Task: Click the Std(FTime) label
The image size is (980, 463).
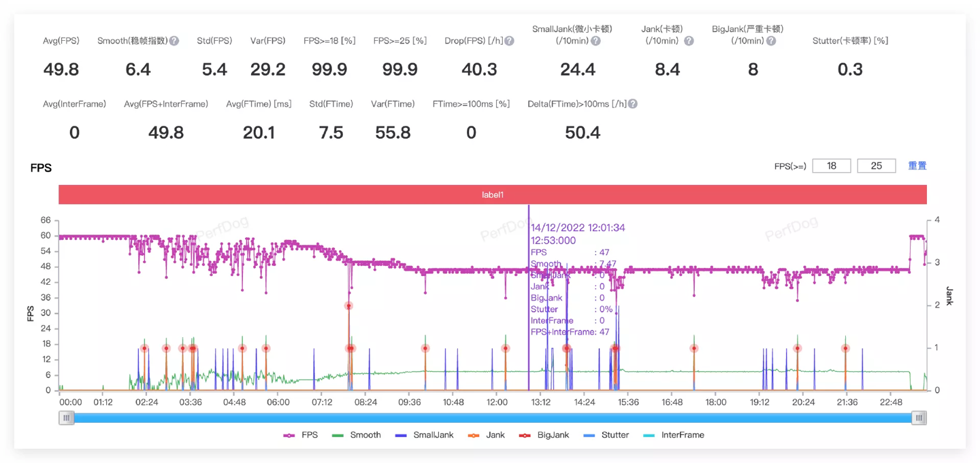Action: click(x=331, y=104)
